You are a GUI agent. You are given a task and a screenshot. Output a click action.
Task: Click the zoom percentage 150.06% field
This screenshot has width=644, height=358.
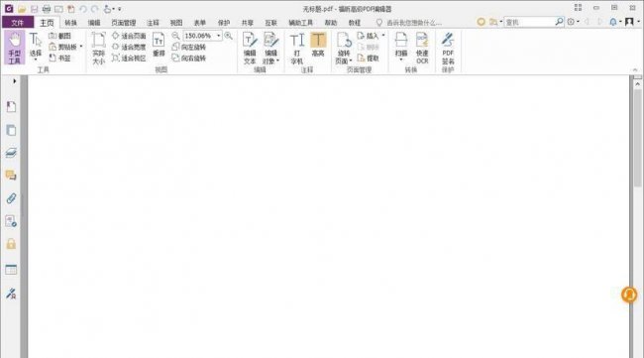click(199, 36)
